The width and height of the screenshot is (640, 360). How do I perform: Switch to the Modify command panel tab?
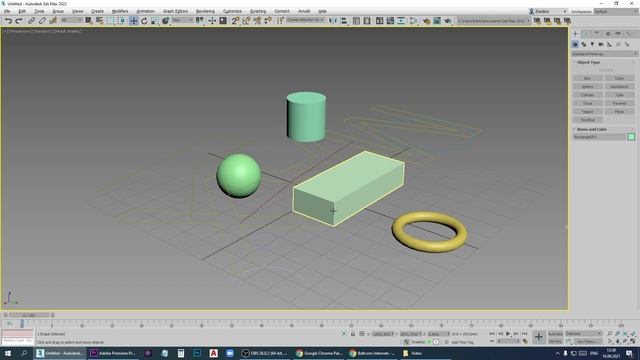tap(586, 34)
